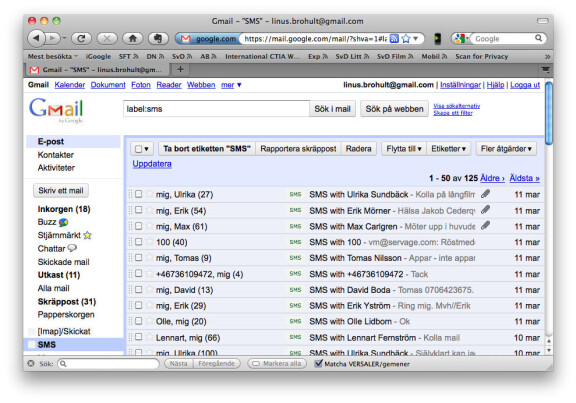576x403 pixels.
Task: Check the +46736109472, mig (4) row
Action: point(138,273)
